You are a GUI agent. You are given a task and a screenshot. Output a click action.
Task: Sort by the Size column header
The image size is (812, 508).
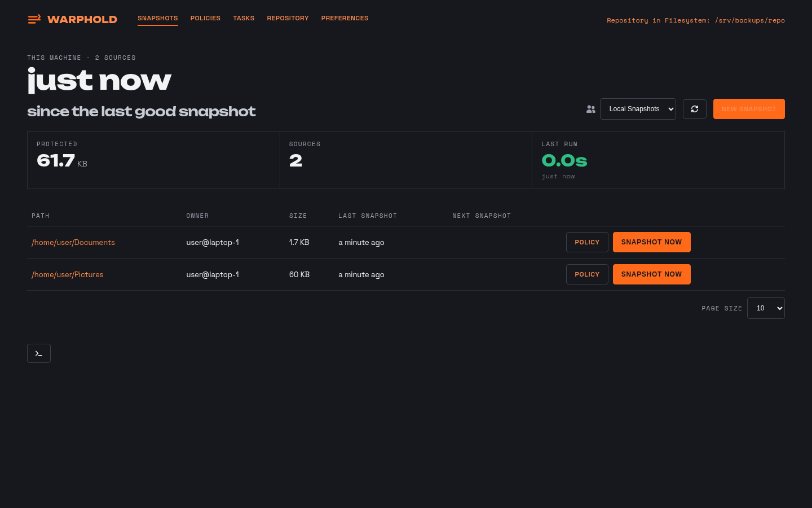click(x=298, y=216)
